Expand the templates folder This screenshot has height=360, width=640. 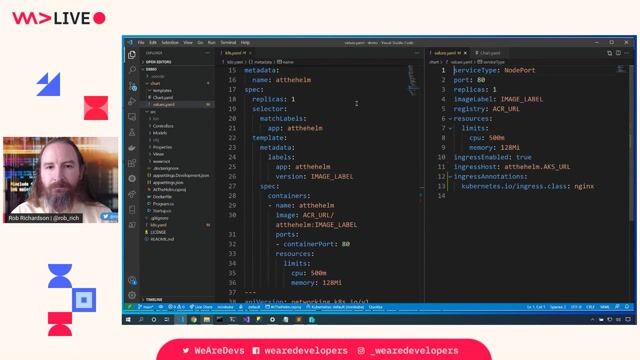pyautogui.click(x=176, y=91)
